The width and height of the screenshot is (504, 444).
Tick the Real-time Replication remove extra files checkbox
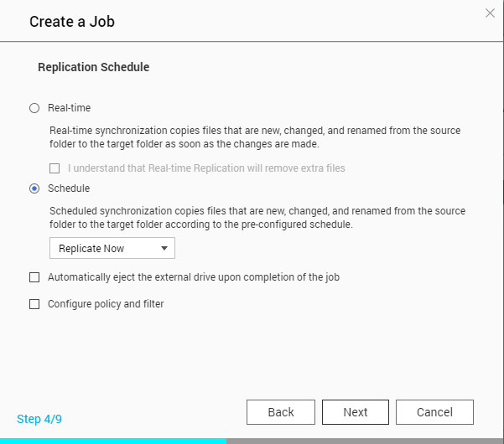(x=55, y=168)
